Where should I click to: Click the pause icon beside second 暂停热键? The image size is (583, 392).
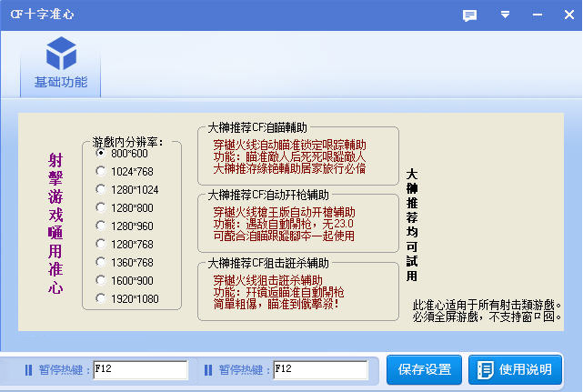[208, 370]
